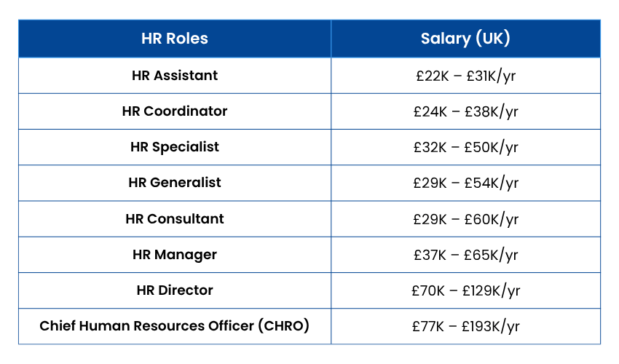Select the HR Assistant role cell
The image size is (619, 364).
tap(175, 76)
